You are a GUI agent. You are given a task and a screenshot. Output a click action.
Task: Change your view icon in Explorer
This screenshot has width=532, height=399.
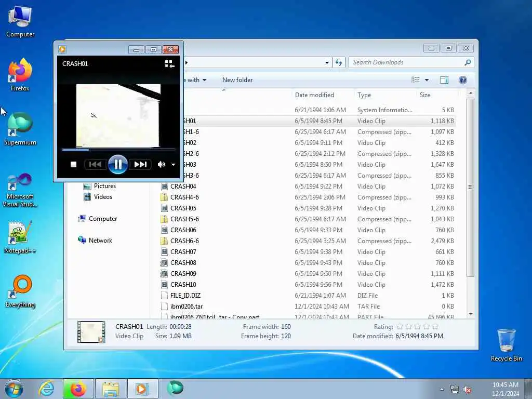point(415,80)
